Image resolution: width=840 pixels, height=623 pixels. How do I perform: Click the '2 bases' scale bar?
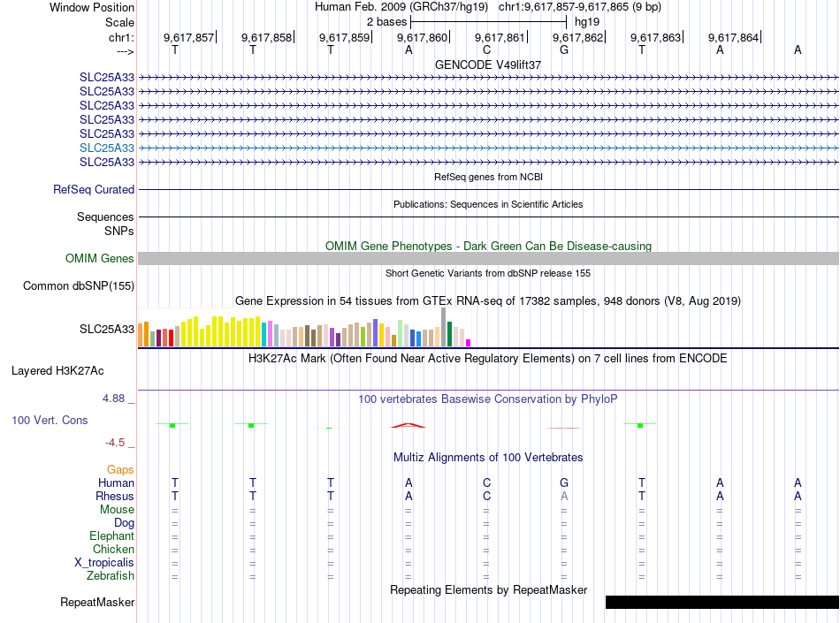488,22
